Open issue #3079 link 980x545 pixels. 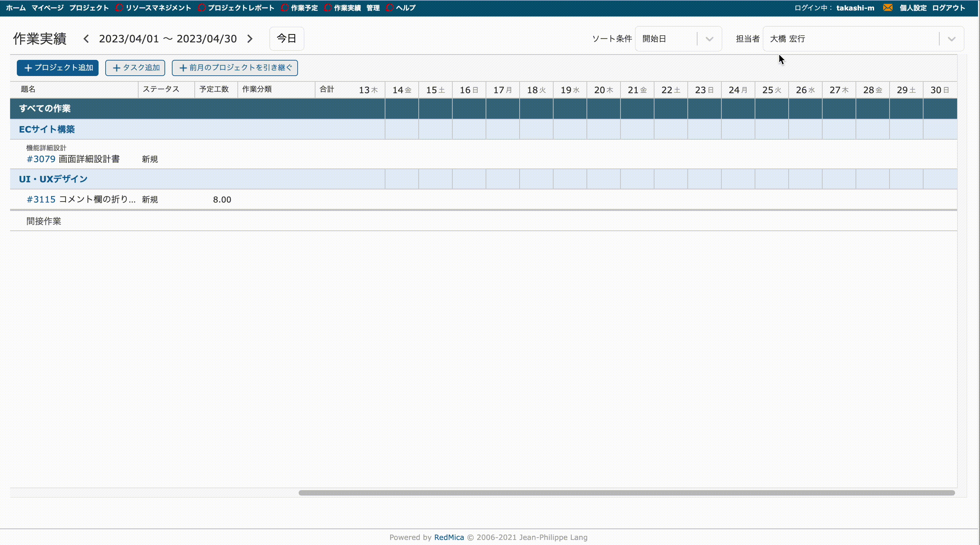coord(41,159)
